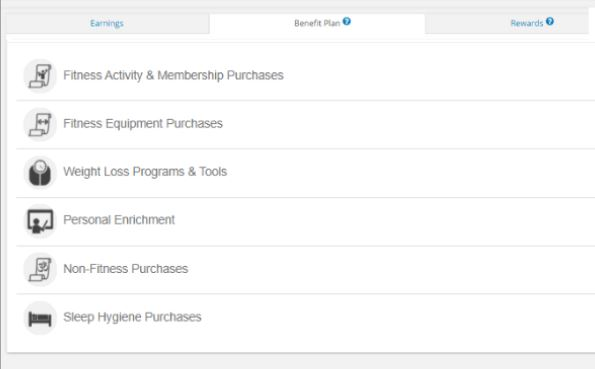Screen dimensions: 595x369
Task: Switch to the Rewards tab
Action: click(x=527, y=24)
